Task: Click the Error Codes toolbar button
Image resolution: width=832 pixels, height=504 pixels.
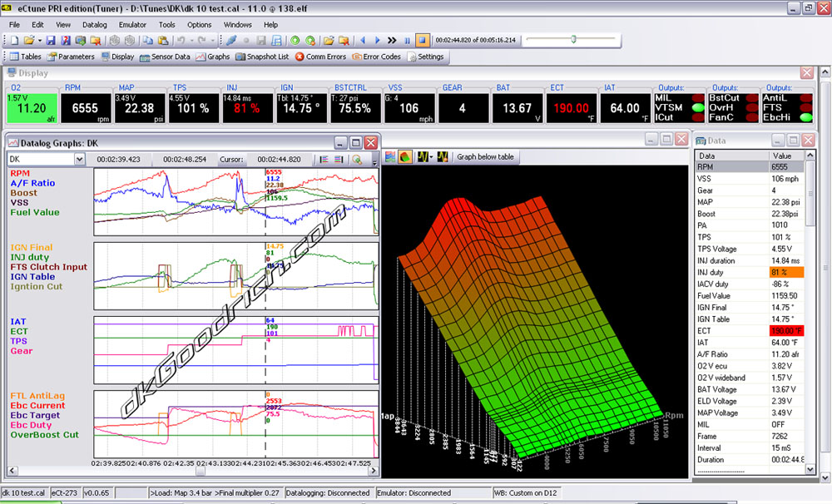Action: [376, 57]
